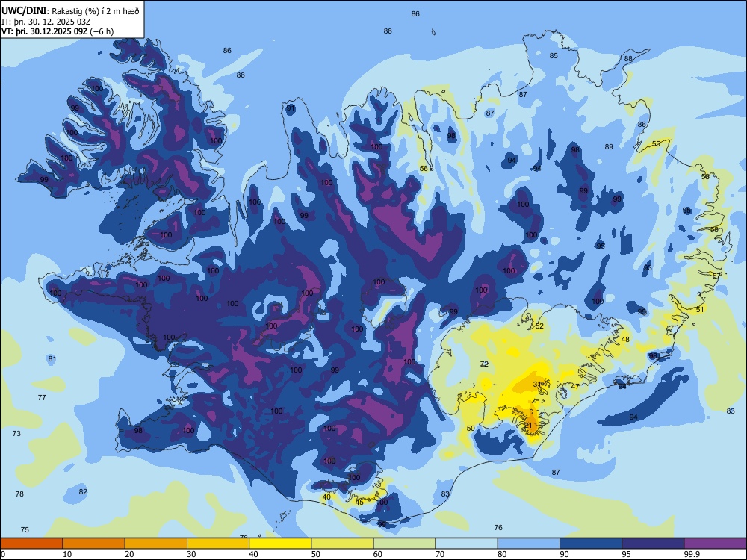Click the light blue 80–90 legend swatch
Image resolution: width=747 pixels, height=560 pixels.
(x=528, y=544)
